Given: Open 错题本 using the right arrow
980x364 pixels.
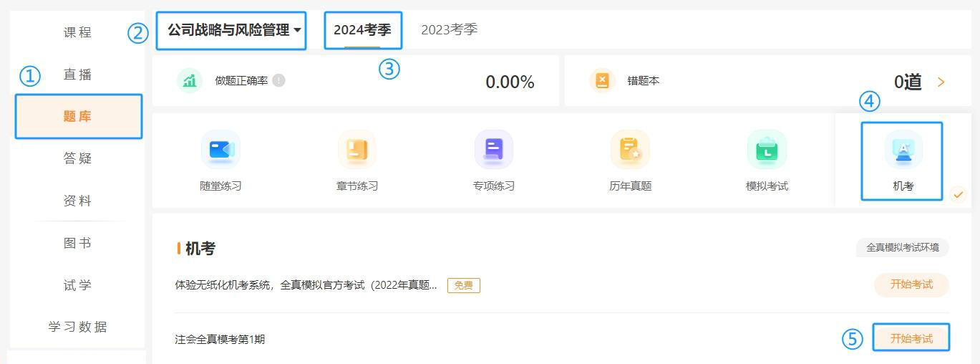Looking at the screenshot, I should 941,82.
